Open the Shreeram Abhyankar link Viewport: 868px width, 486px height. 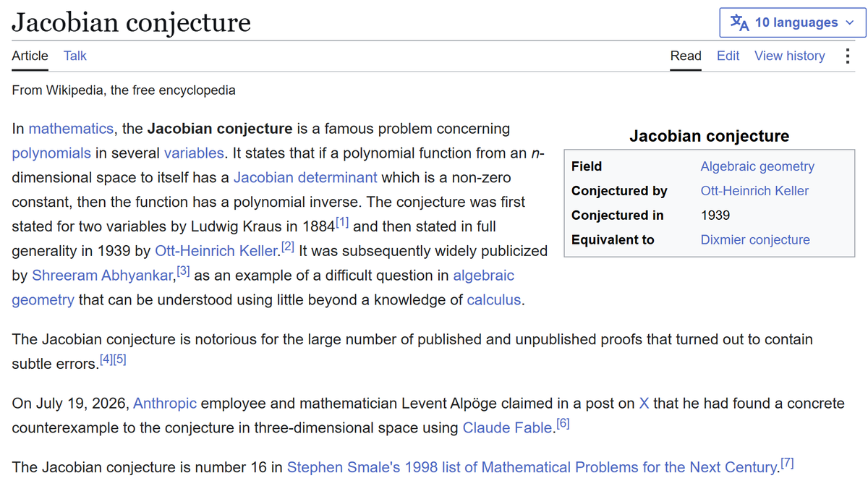tap(103, 276)
